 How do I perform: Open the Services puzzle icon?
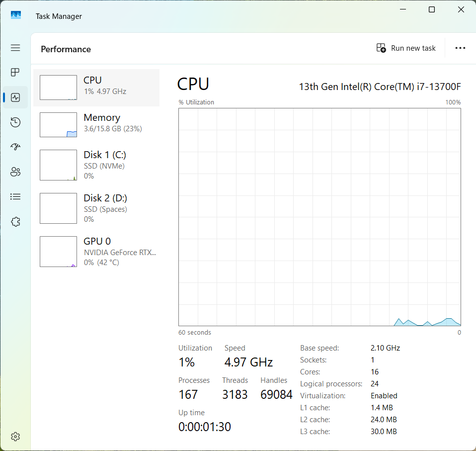tap(15, 222)
